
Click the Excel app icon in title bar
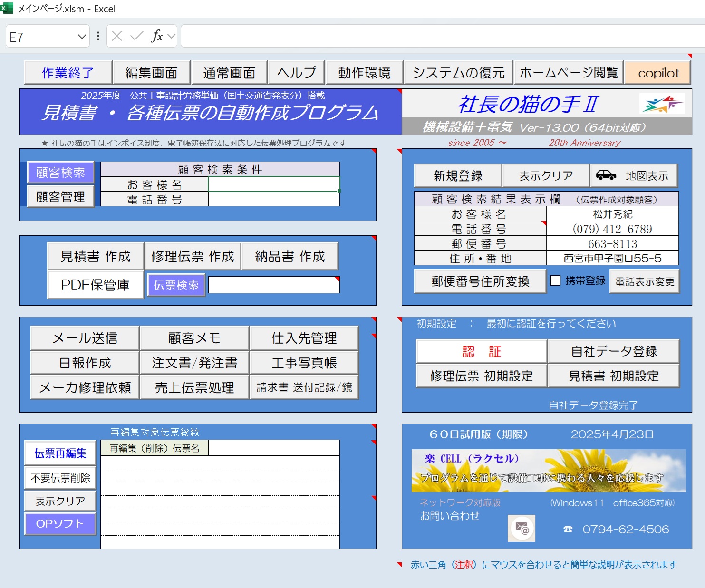(x=7, y=8)
